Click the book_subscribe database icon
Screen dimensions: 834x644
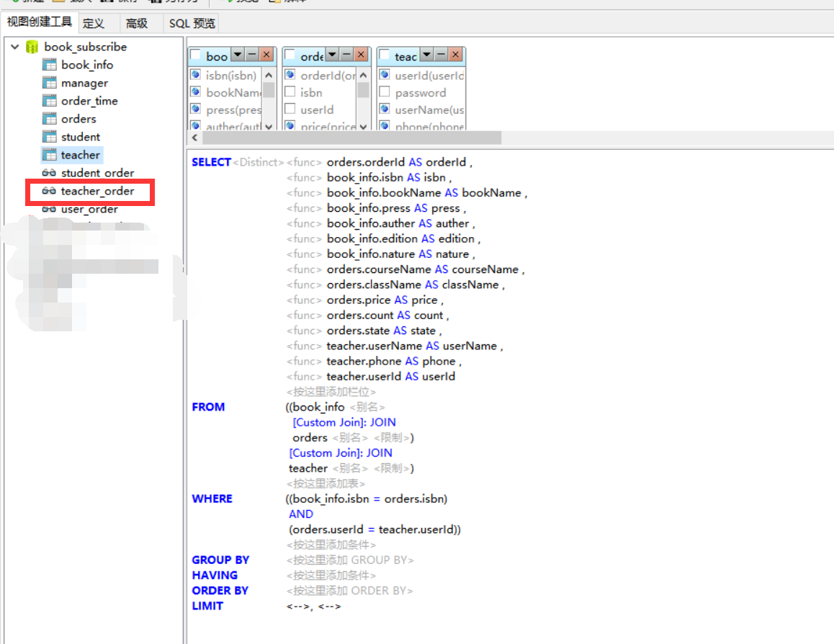tap(32, 47)
